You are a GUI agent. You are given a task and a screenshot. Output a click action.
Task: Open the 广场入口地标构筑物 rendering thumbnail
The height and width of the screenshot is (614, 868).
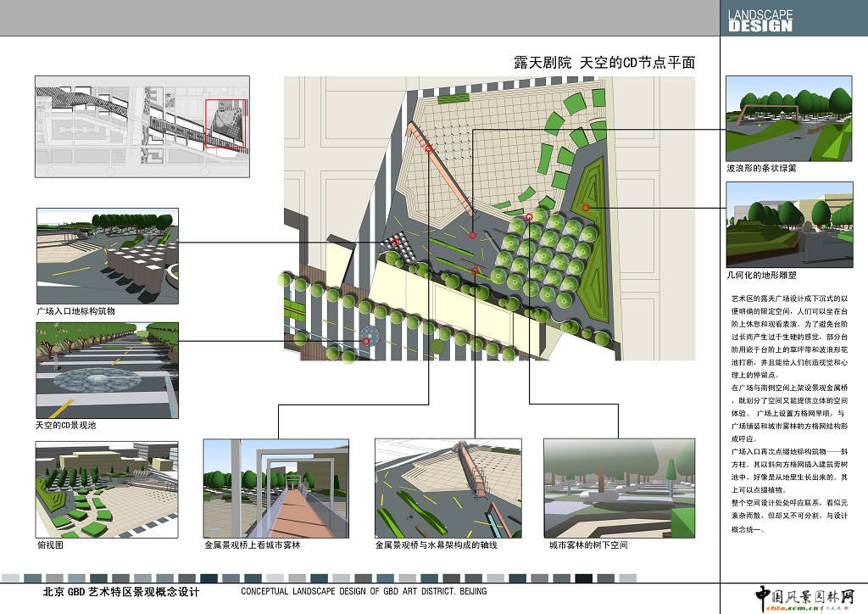click(x=108, y=256)
